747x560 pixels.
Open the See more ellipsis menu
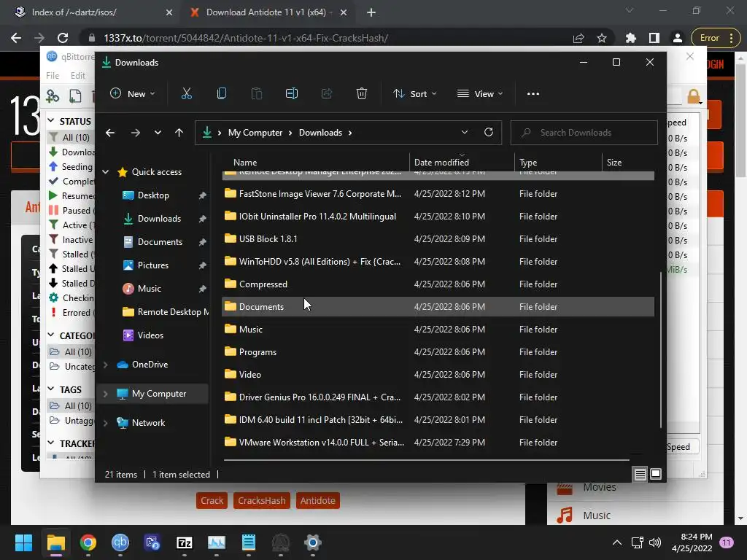[533, 94]
